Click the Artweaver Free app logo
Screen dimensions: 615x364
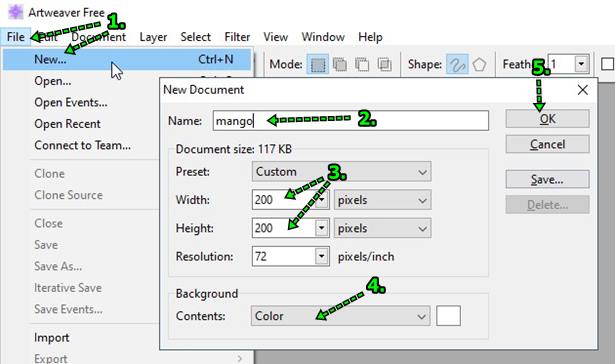click(x=16, y=12)
